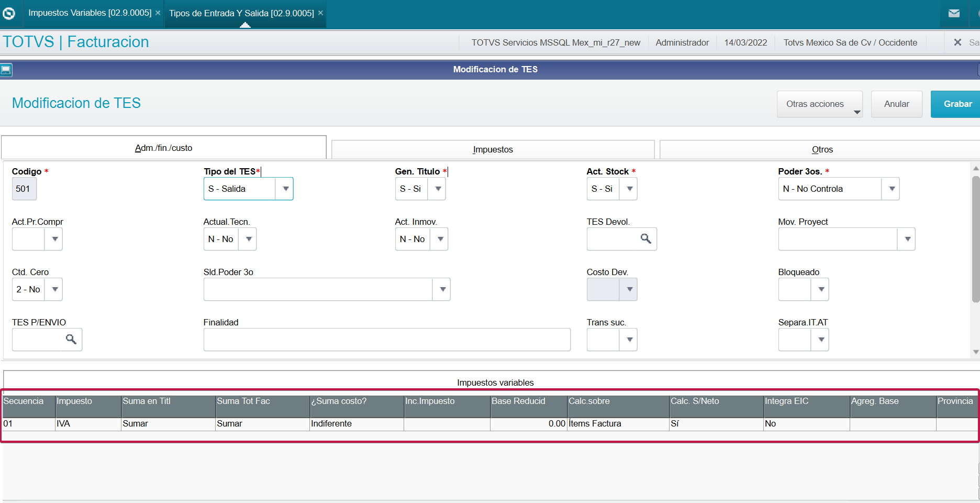Switch to Impuestos Variables [02.9.0005] tab
Image resolution: width=980 pixels, height=503 pixels.
90,13
